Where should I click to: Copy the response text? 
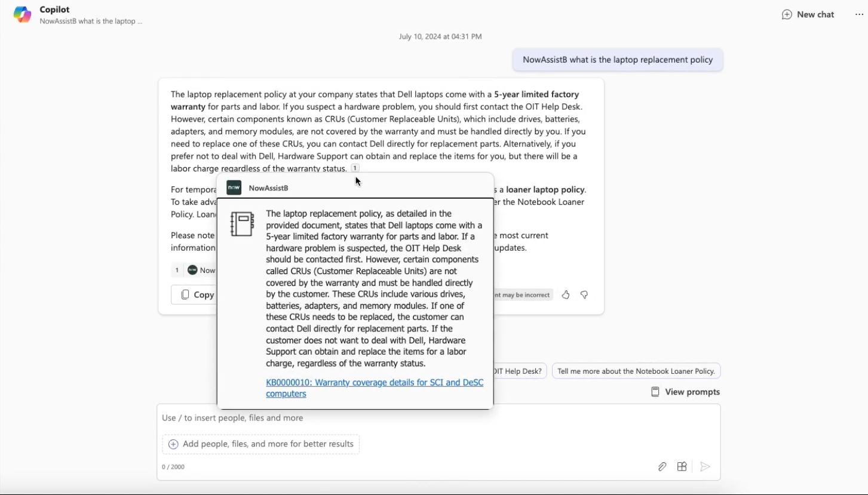coord(197,294)
